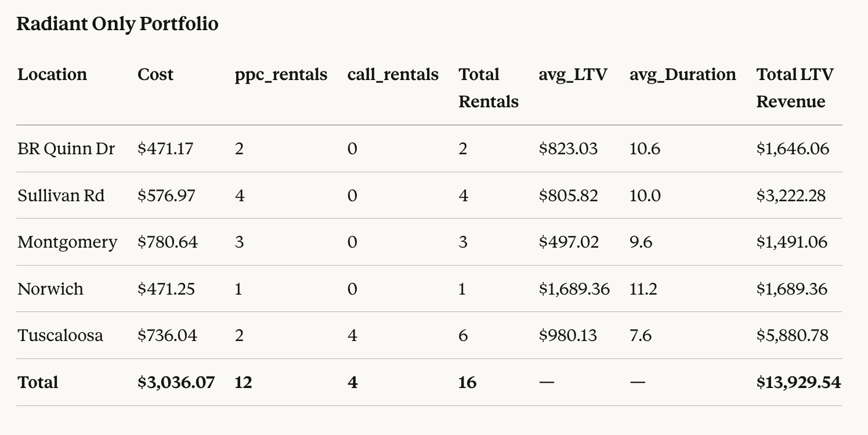This screenshot has width=868, height=435.
Task: Click the Location column header
Action: click(52, 74)
